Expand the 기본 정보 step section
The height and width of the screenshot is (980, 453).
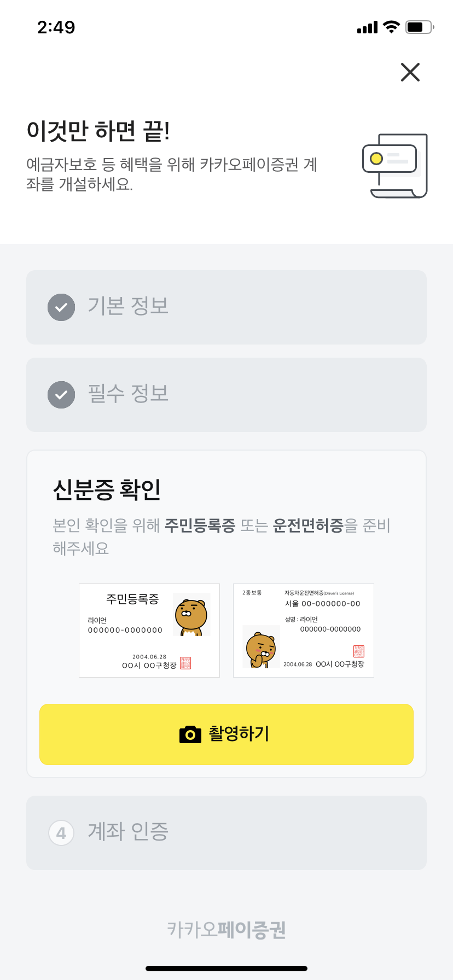(x=226, y=307)
